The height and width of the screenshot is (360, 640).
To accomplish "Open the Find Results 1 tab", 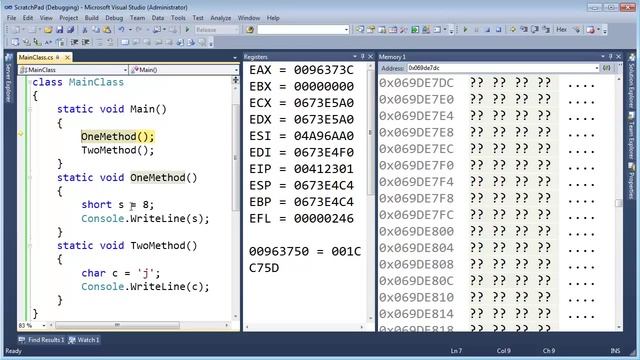I will (42, 340).
